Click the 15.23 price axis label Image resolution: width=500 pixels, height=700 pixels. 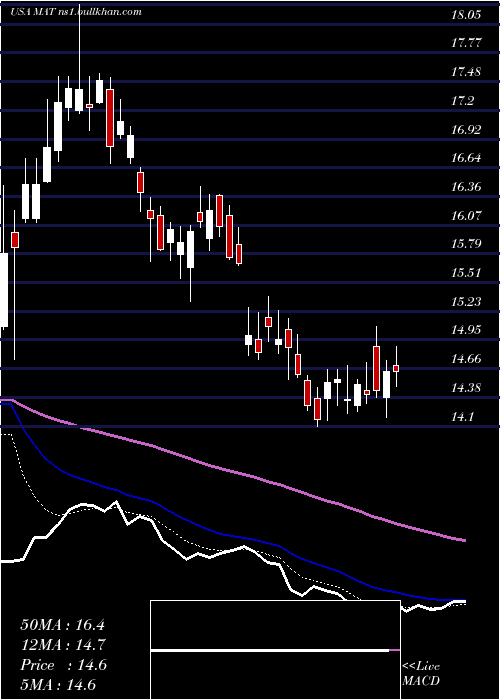(466, 301)
